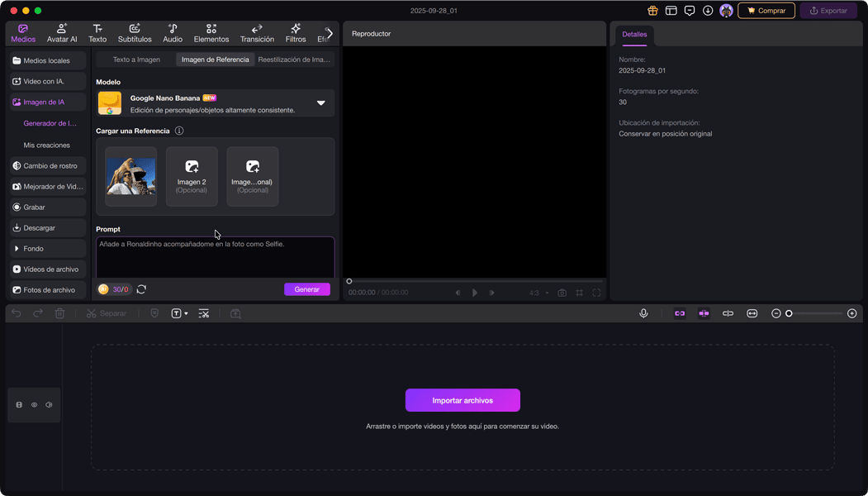
Task: Click the snapshot camera icon in player
Action: [562, 293]
